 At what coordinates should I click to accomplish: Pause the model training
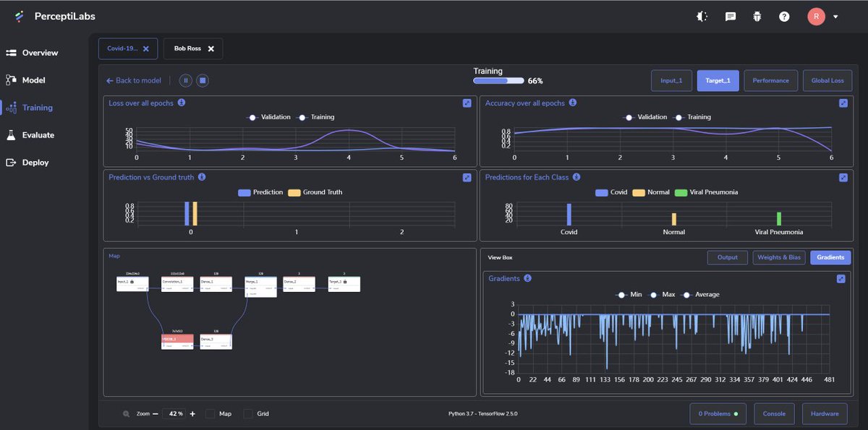tap(185, 79)
